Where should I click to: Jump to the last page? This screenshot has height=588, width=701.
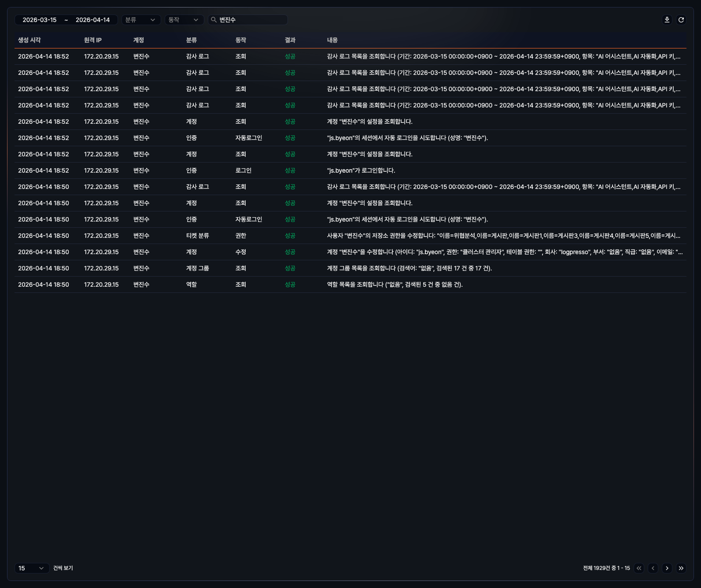[681, 568]
